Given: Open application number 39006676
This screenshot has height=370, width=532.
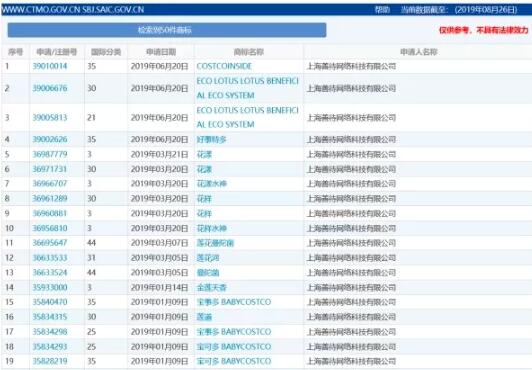Looking at the screenshot, I should coord(50,88).
